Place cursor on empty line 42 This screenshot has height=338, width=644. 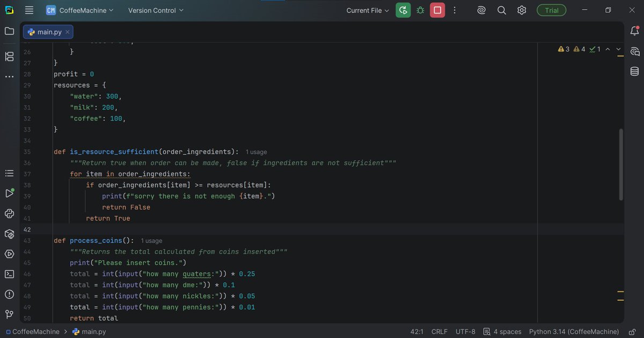click(322, 229)
